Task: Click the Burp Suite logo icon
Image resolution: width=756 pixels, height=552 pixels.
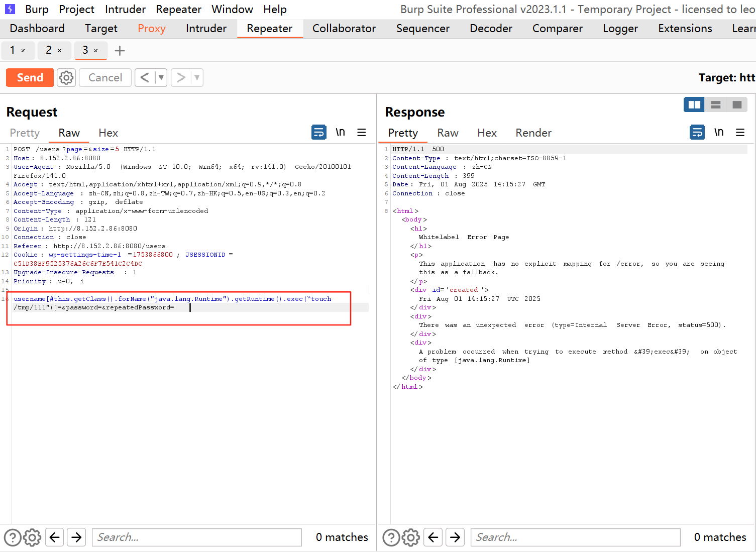Action: point(10,9)
